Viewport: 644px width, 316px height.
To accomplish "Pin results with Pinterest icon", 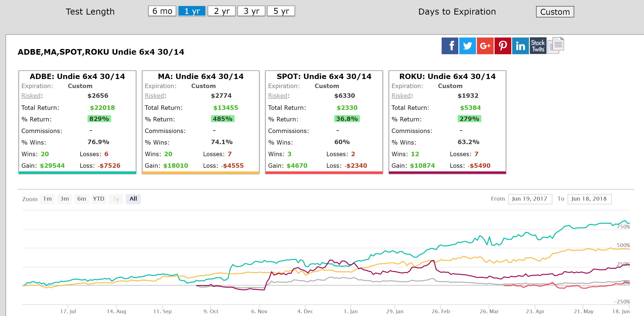I will click(503, 46).
